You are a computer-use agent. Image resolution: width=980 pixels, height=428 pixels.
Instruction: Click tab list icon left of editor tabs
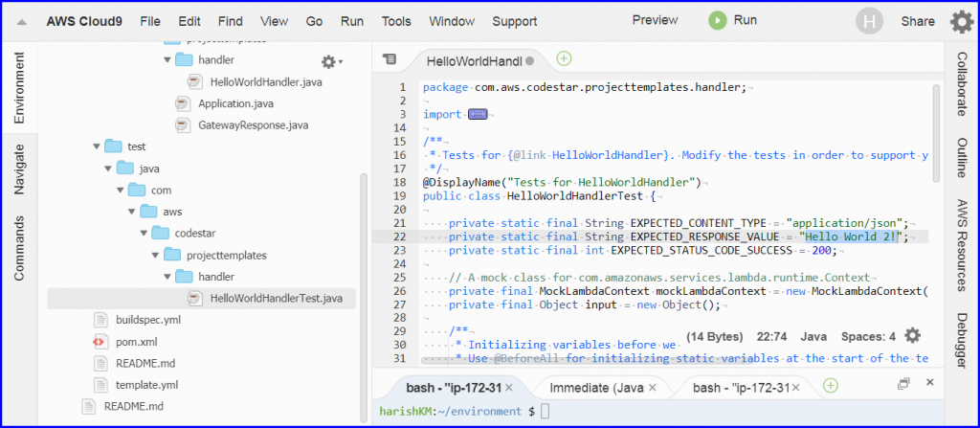coord(389,59)
